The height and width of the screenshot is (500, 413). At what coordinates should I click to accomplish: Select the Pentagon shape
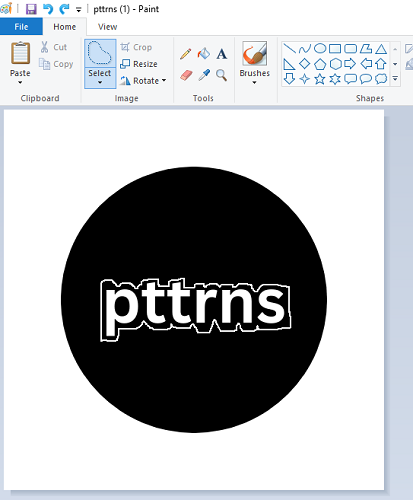click(320, 64)
